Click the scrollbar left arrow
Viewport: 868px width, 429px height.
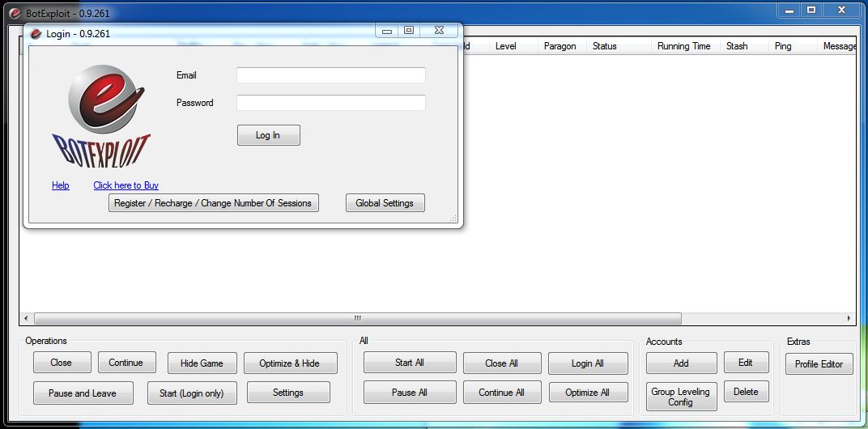tap(26, 318)
